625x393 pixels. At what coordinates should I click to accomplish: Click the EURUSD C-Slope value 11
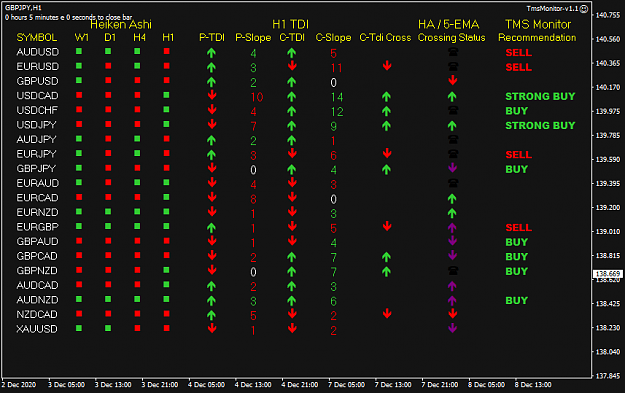336,68
